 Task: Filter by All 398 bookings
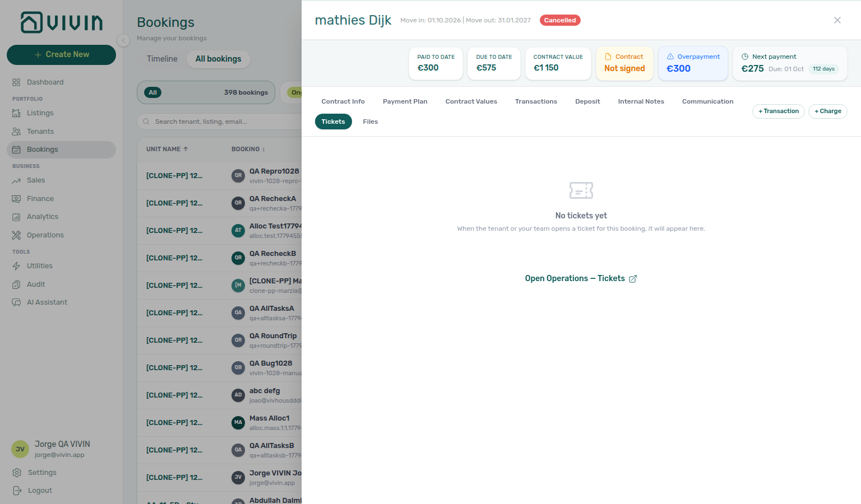[x=206, y=92]
